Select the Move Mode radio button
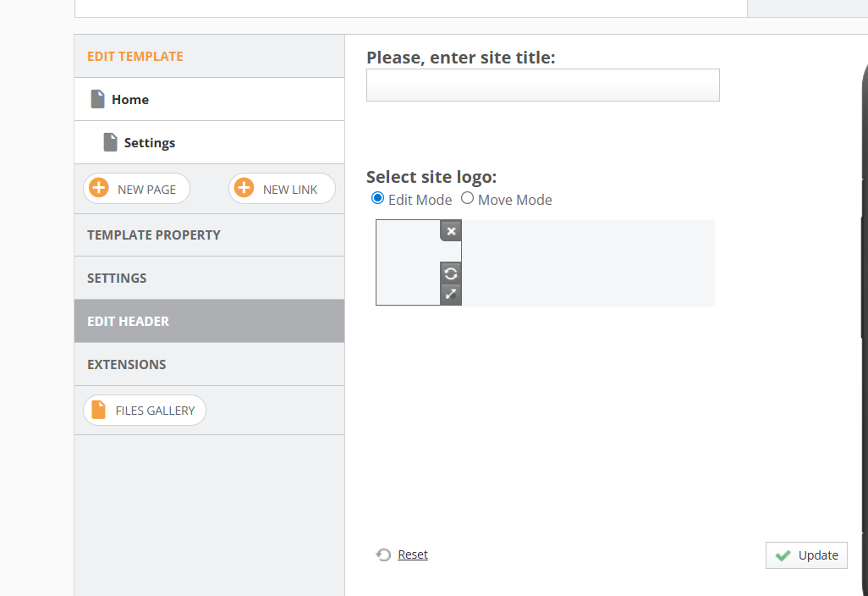868x596 pixels. [467, 198]
